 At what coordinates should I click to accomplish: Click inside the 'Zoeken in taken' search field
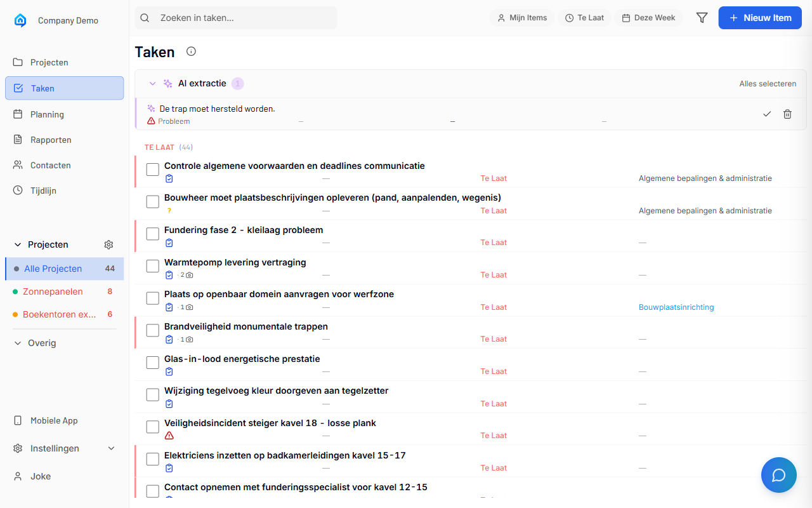coord(235,17)
